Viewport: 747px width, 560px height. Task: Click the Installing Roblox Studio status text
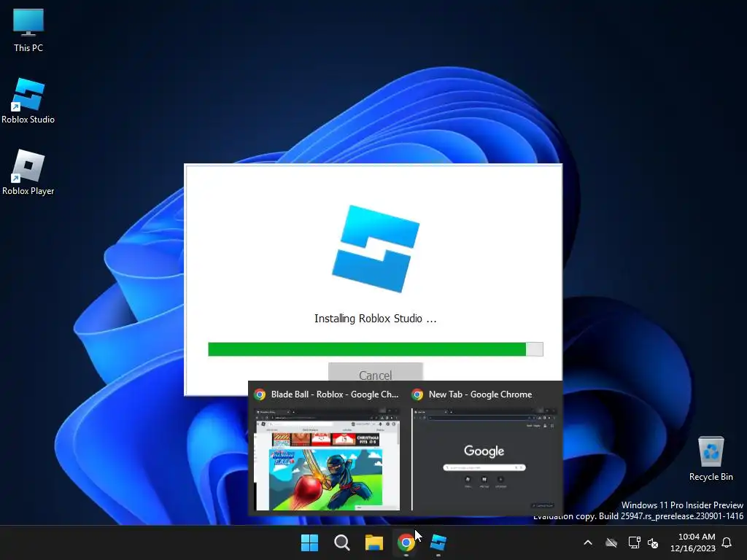click(x=376, y=319)
